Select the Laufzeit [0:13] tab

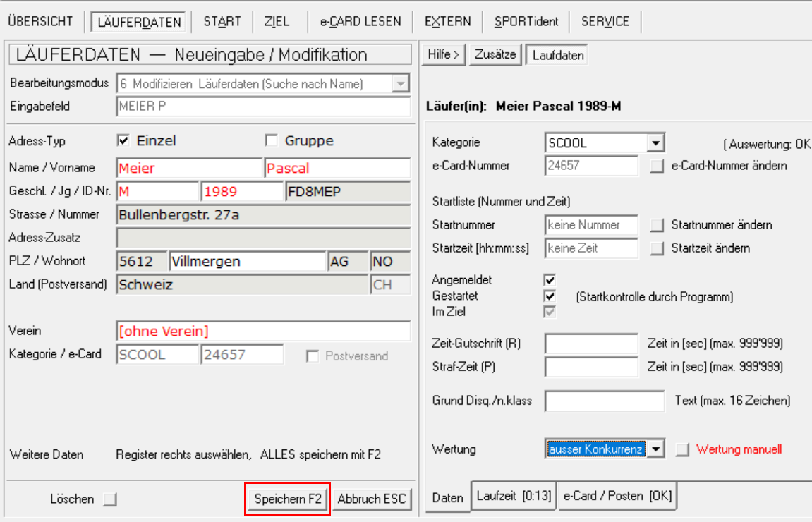click(x=514, y=497)
